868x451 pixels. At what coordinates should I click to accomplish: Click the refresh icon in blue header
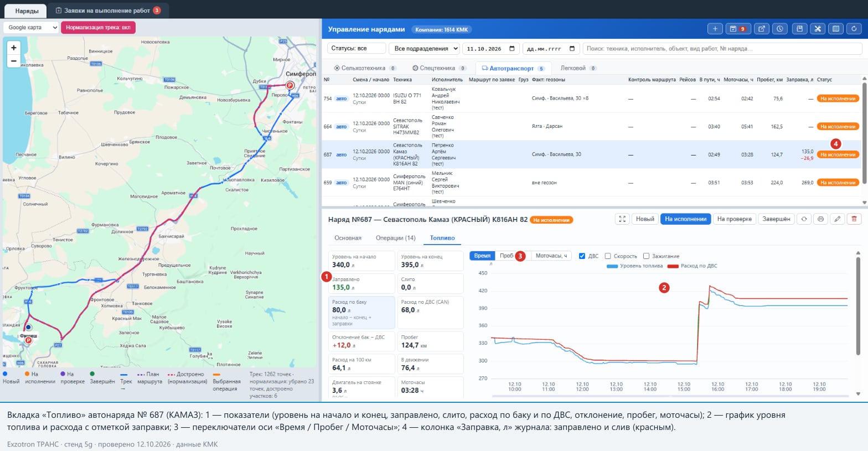pyautogui.click(x=854, y=29)
